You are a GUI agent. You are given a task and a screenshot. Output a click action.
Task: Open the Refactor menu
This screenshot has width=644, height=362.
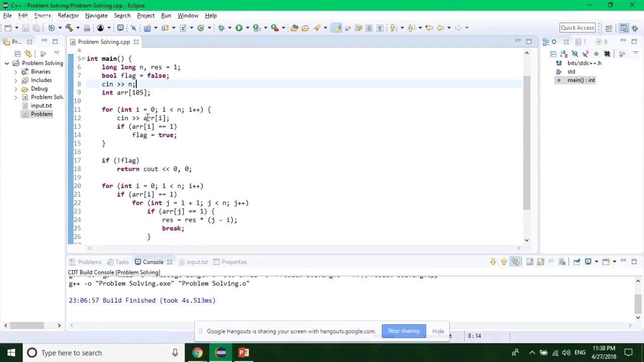tap(68, 16)
